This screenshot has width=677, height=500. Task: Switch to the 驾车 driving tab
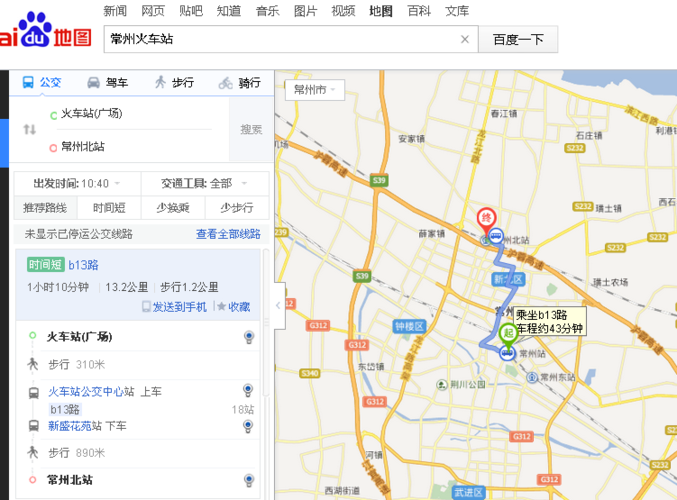click(x=108, y=82)
